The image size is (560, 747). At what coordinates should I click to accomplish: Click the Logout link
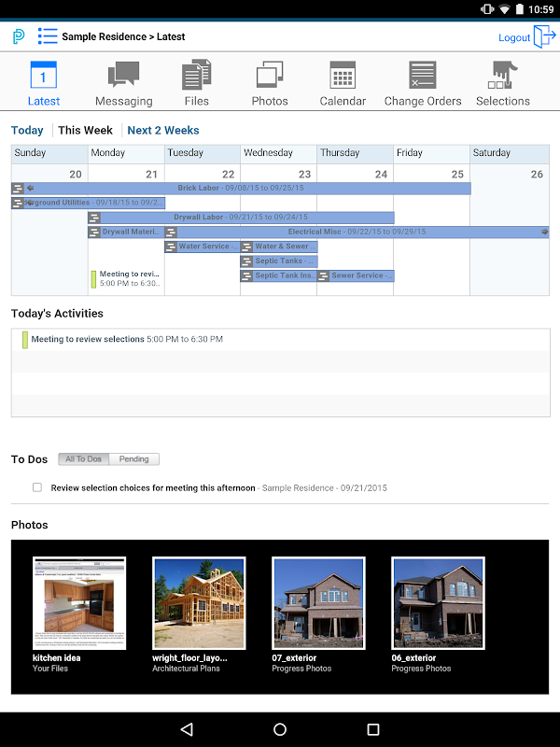(514, 37)
